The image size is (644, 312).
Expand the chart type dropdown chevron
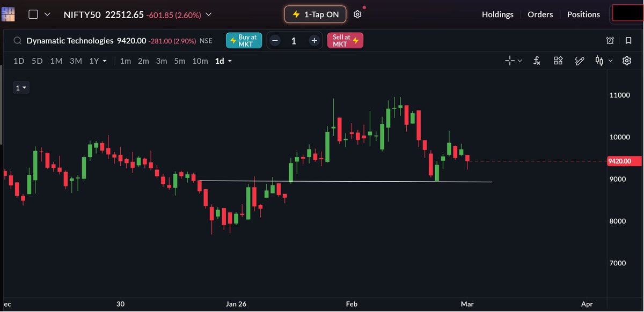coord(610,61)
